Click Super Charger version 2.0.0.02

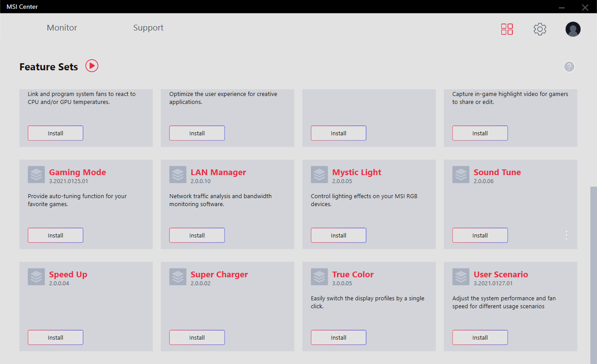click(x=201, y=283)
